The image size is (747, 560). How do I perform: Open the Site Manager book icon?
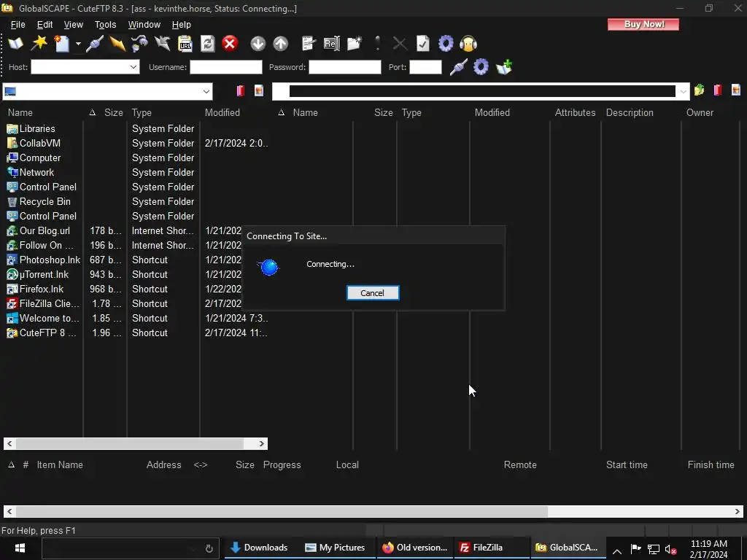[x=15, y=44]
